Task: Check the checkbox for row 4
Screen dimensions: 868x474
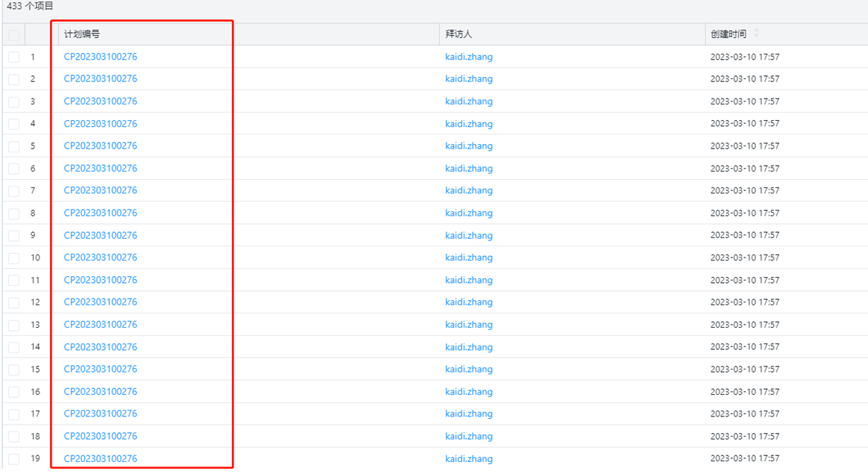Action: pyautogui.click(x=14, y=124)
